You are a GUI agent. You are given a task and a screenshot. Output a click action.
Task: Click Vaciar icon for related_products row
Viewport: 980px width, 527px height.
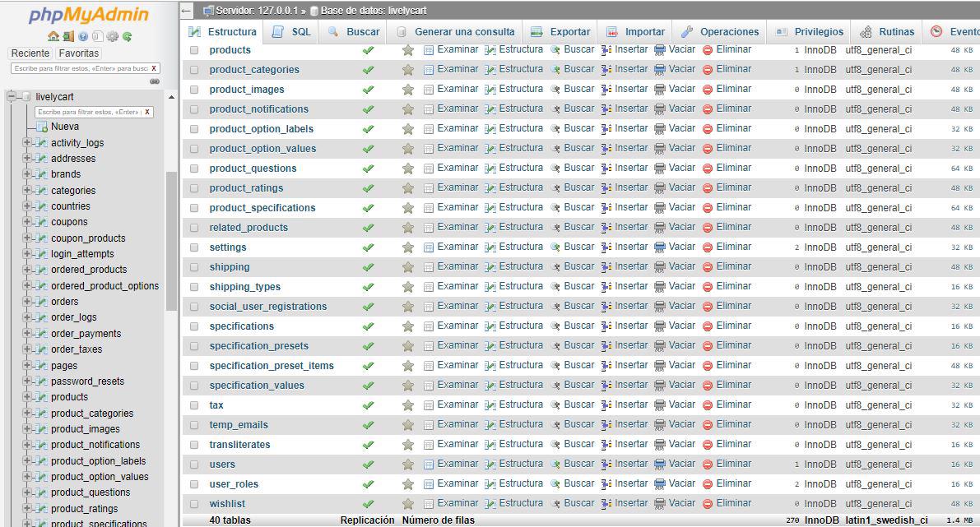pyautogui.click(x=659, y=227)
